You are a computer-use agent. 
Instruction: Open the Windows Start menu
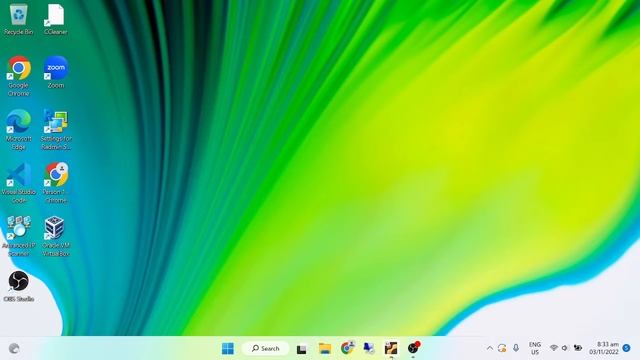point(228,349)
